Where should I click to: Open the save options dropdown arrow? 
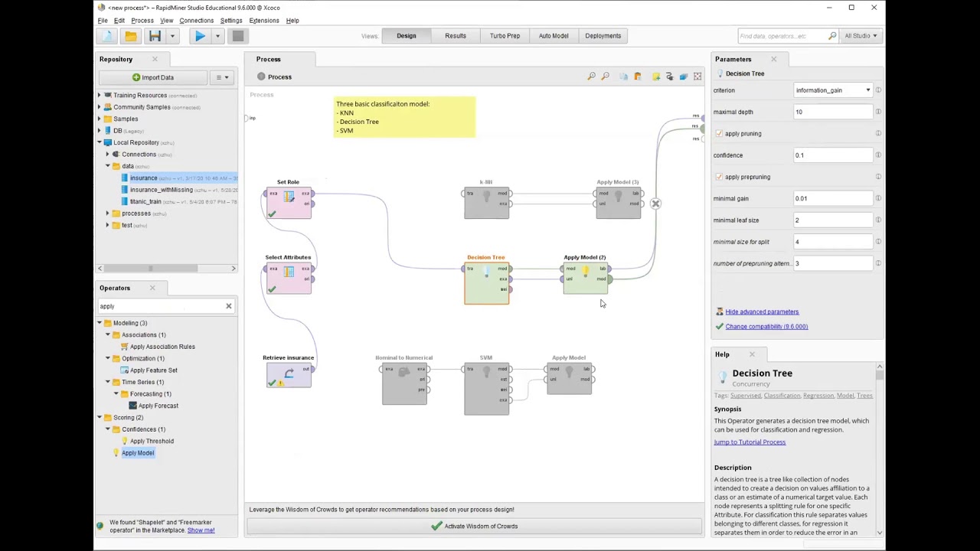(172, 36)
